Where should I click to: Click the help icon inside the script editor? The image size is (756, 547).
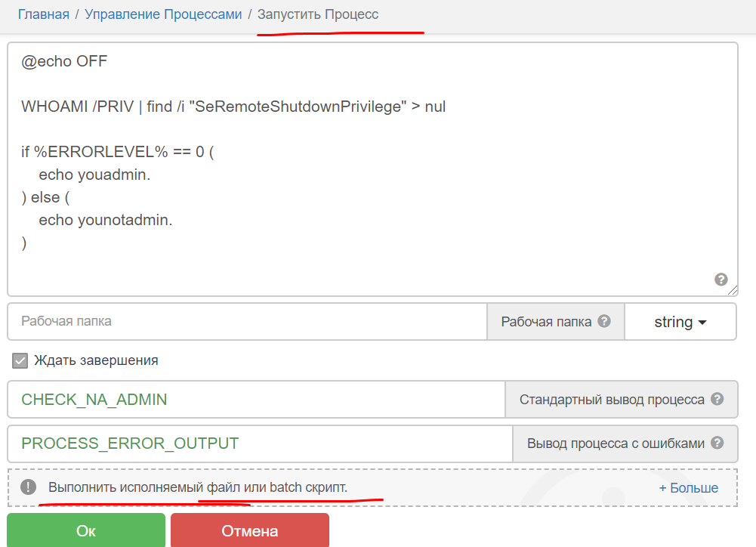tap(721, 279)
